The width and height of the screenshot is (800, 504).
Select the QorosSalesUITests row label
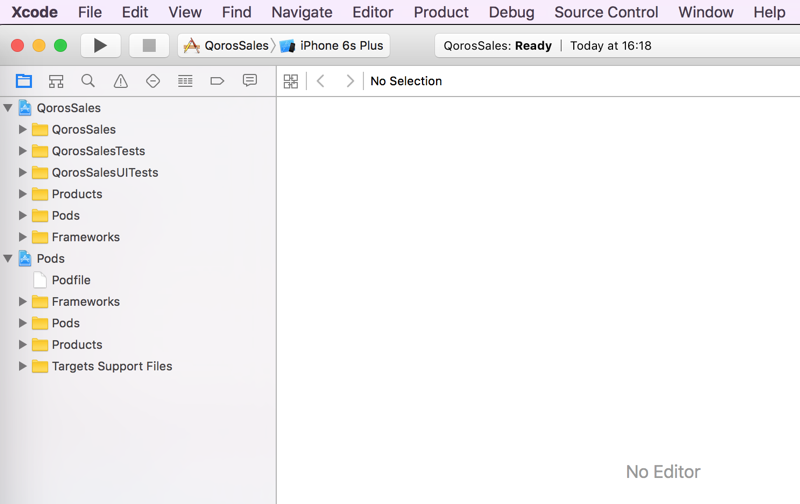tap(105, 172)
